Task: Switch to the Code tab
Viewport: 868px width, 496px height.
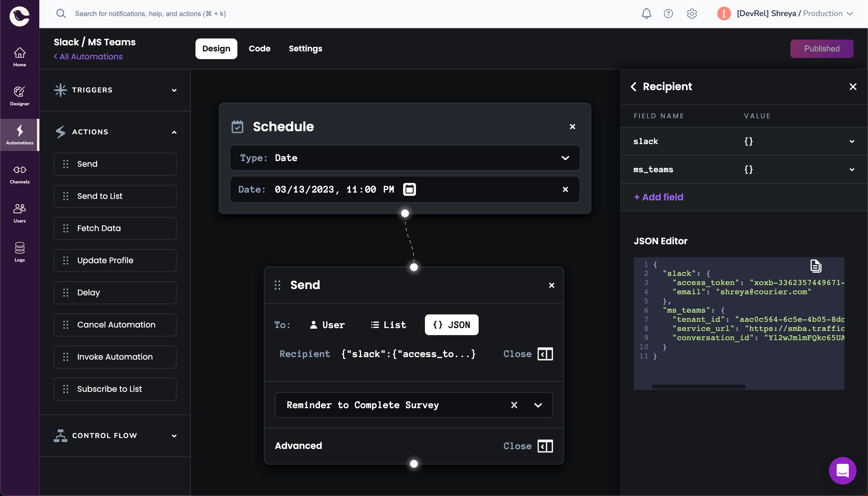Action: [x=259, y=49]
